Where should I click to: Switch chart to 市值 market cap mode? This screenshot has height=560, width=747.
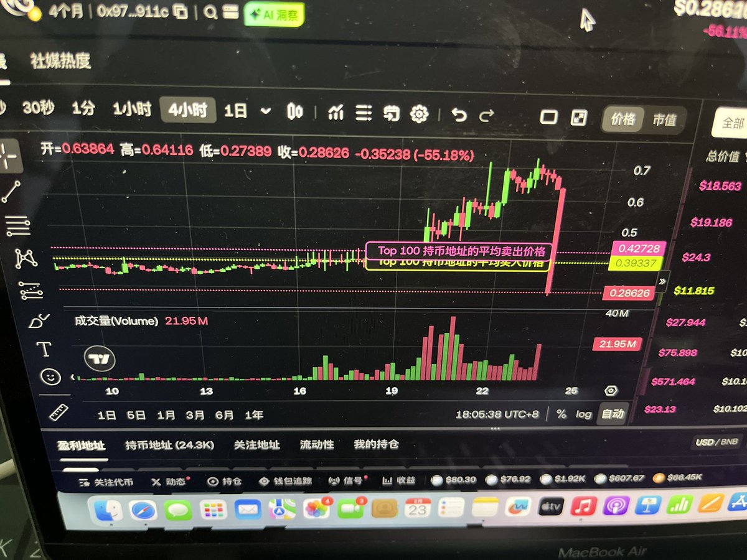coord(664,119)
